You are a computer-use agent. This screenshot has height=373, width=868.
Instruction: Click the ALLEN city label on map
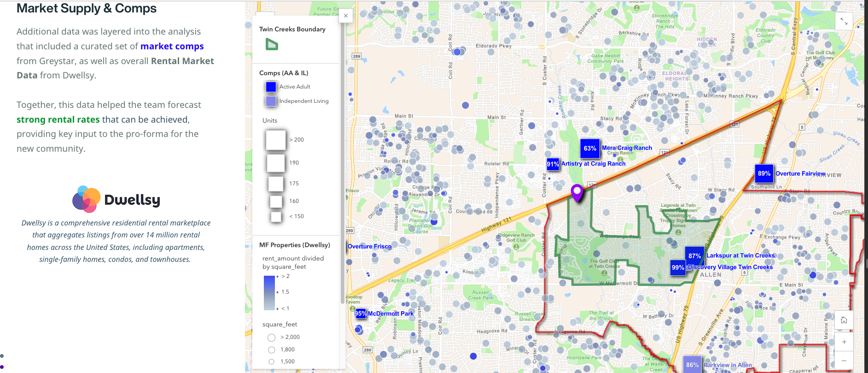(711, 275)
